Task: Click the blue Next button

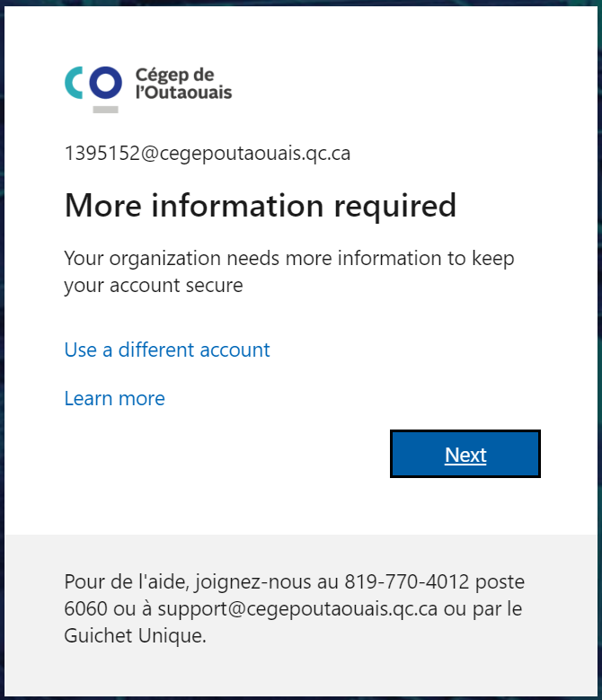Action: pos(465,454)
